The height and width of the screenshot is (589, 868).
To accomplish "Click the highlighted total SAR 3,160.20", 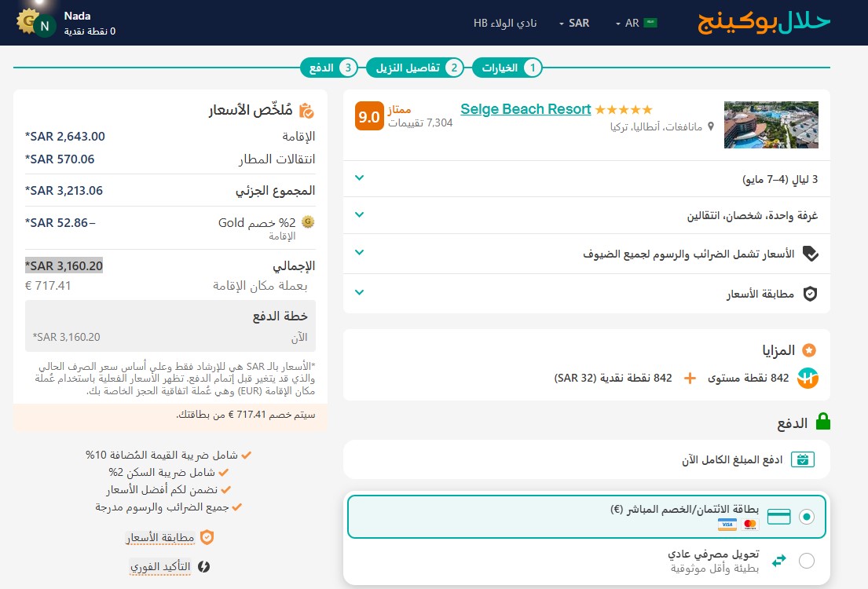I will pos(64,265).
